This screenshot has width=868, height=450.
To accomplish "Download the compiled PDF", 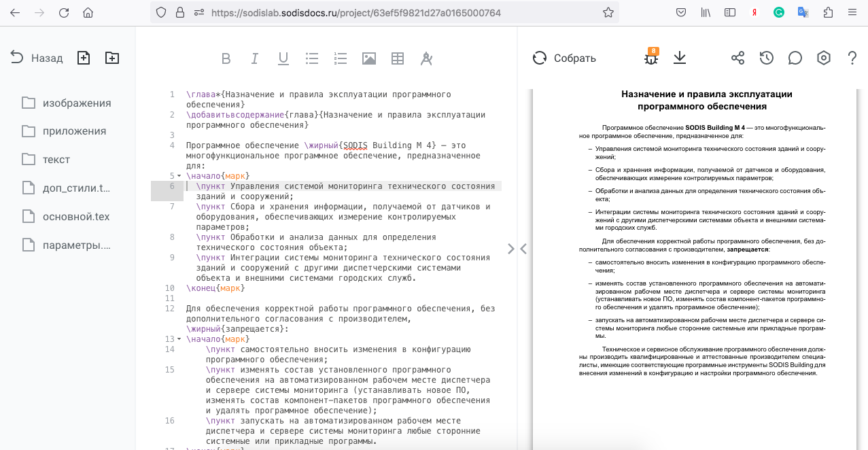I will [679, 58].
